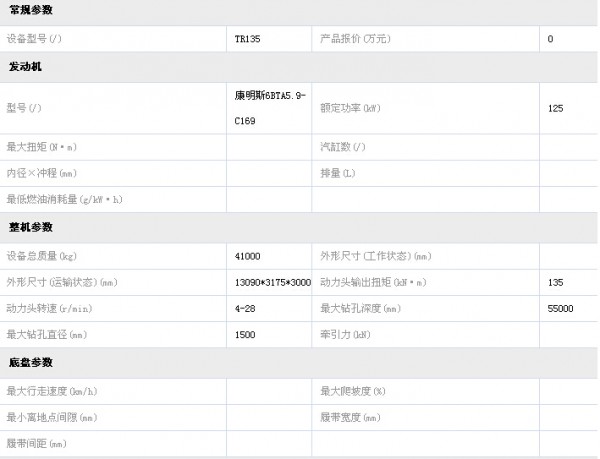The image size is (600, 459).
Task: Select the max drilling depth value 55000
Action: pyautogui.click(x=560, y=308)
